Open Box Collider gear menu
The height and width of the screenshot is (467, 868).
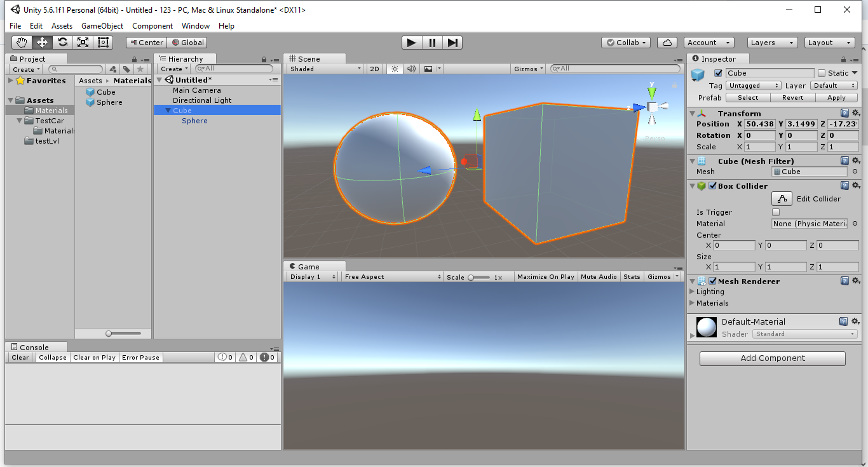coord(855,186)
